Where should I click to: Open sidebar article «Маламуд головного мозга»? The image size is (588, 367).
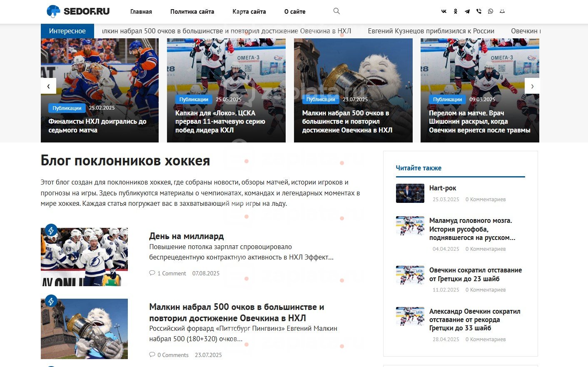tap(472, 229)
